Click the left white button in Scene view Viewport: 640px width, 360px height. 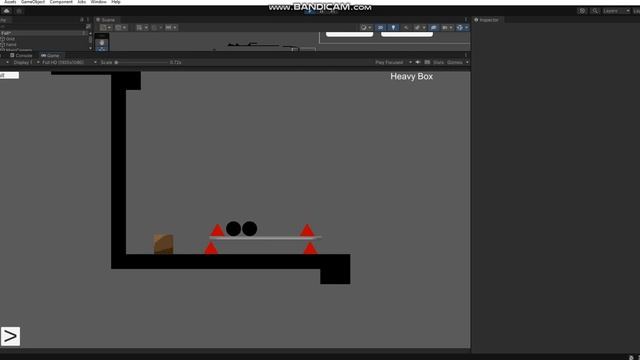tap(349, 34)
